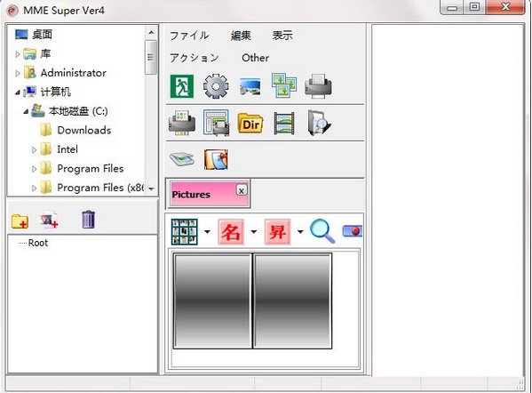Click the folder tree scrollbar thumb
Screen dimensions: 532x393
(x=151, y=57)
